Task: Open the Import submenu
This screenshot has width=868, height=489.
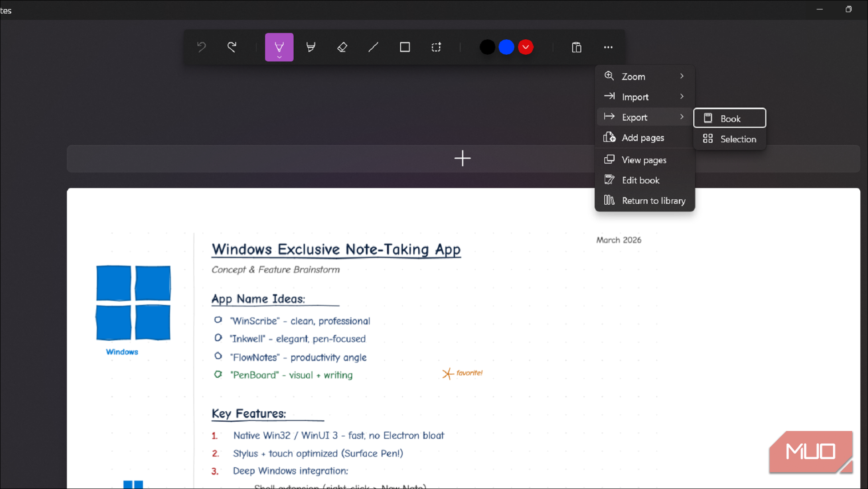Action: pos(644,97)
